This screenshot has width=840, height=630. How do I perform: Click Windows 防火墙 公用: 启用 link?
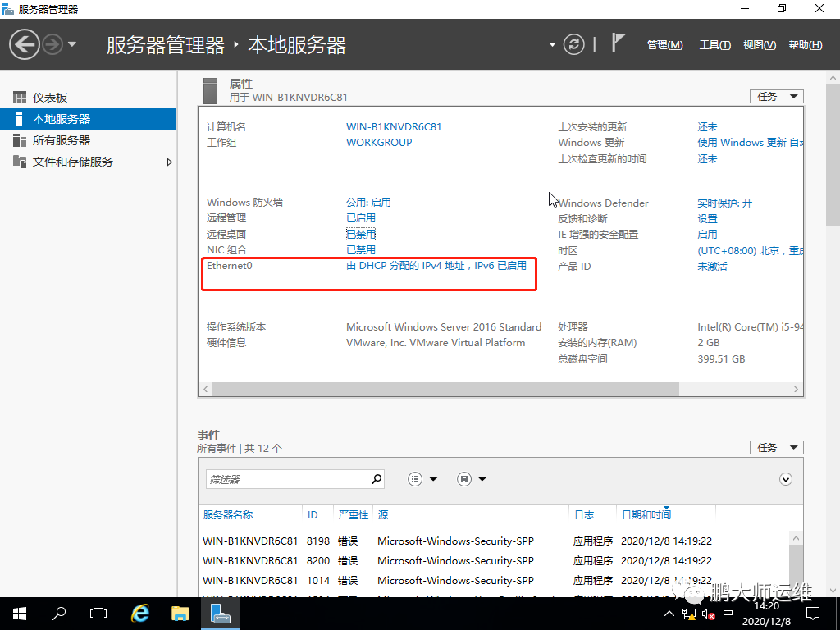[x=368, y=203]
